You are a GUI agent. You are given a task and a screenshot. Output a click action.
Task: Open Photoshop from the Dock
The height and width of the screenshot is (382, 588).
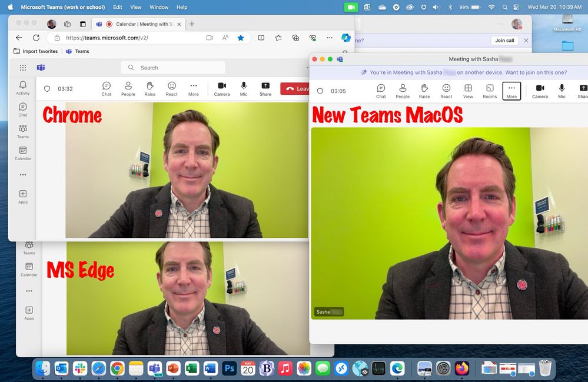229,368
